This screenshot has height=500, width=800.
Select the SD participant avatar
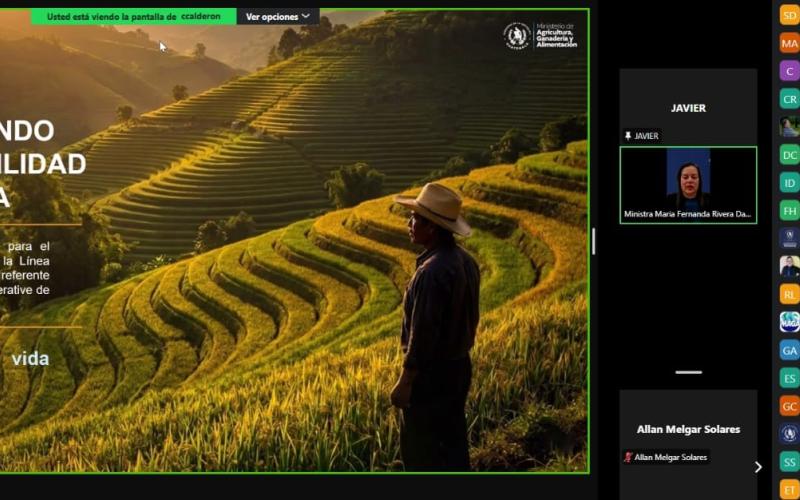click(x=789, y=15)
